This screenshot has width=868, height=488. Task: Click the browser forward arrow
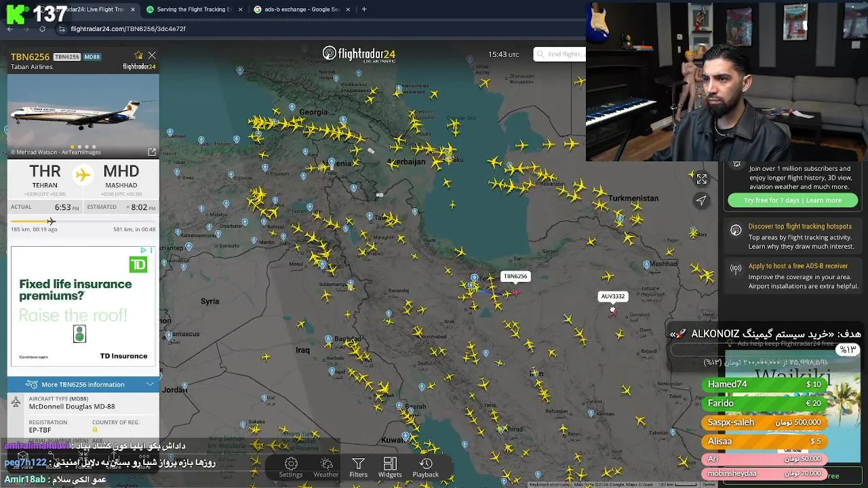[26, 29]
